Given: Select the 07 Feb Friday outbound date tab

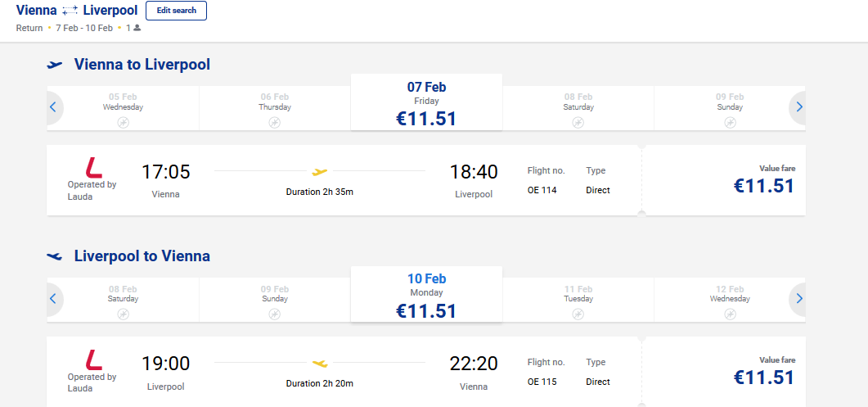Looking at the screenshot, I should [x=426, y=102].
